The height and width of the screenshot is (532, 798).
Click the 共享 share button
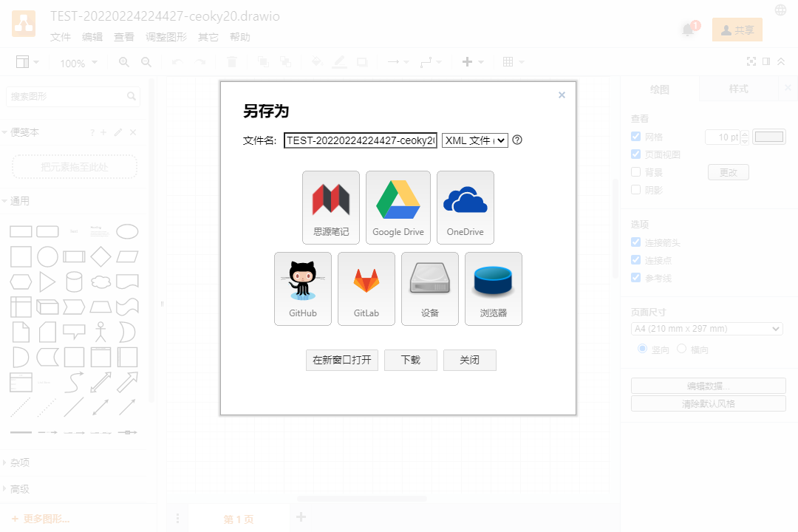[x=737, y=30]
